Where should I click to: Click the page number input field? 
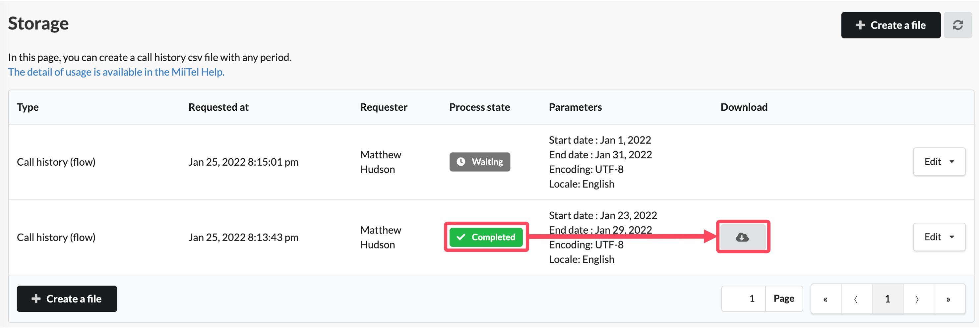743,299
